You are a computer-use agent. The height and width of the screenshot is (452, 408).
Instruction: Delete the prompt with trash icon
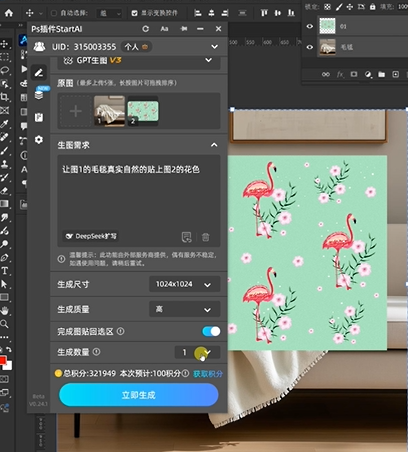click(x=206, y=237)
